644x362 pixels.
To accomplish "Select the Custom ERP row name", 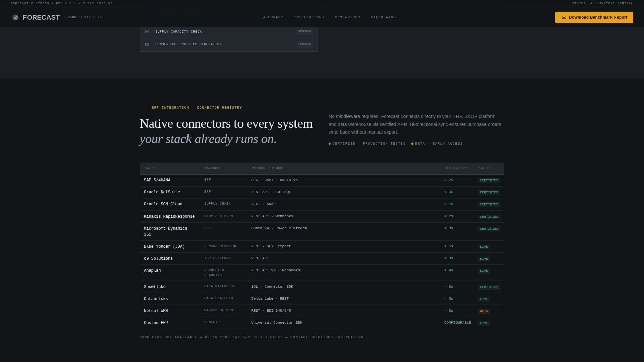I will coord(156,323).
